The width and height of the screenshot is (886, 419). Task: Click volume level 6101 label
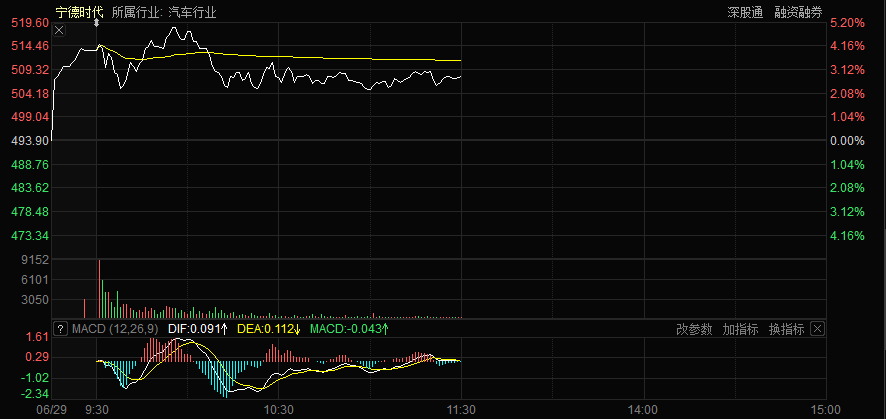point(35,280)
